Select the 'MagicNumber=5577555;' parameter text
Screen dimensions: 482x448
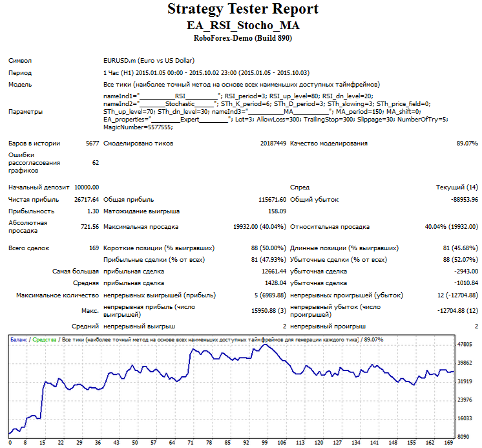tap(138, 127)
